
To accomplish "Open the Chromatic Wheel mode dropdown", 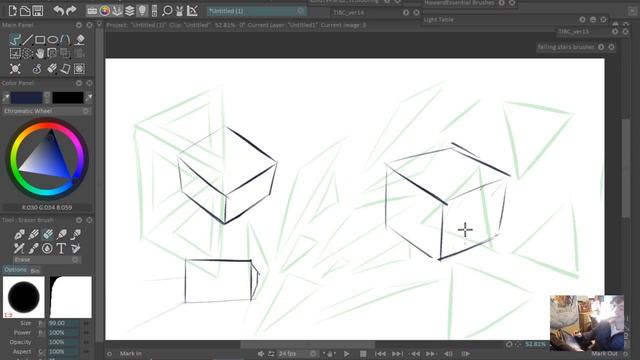I will 46,111.
